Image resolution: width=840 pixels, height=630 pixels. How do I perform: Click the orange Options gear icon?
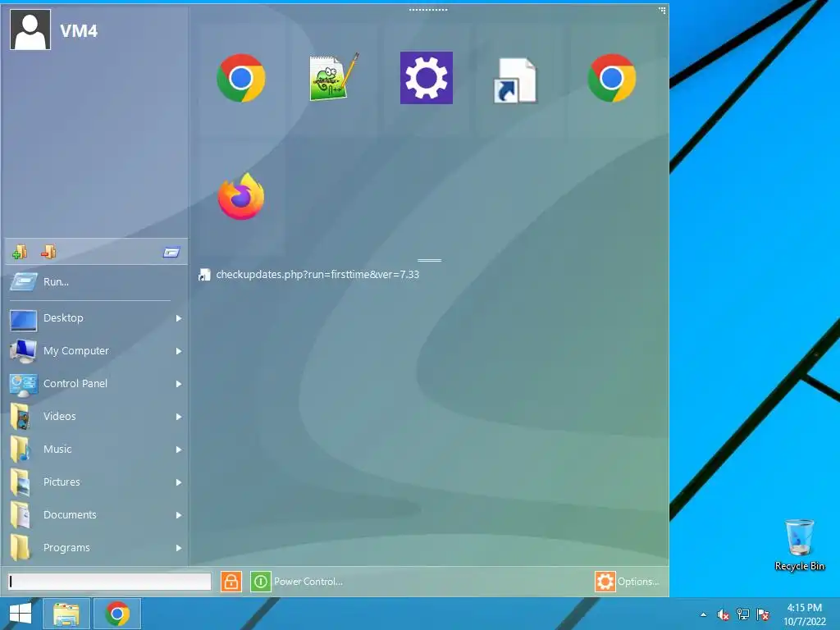[605, 582]
